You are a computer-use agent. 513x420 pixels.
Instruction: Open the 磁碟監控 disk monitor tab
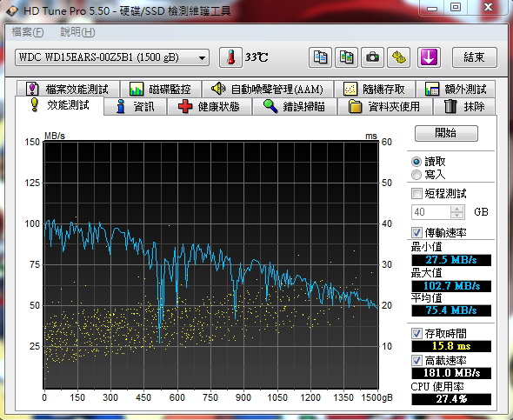tap(161, 89)
